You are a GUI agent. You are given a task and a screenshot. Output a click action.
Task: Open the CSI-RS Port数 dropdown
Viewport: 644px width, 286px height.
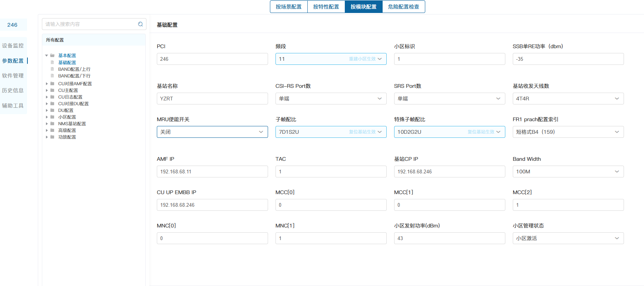click(x=331, y=99)
